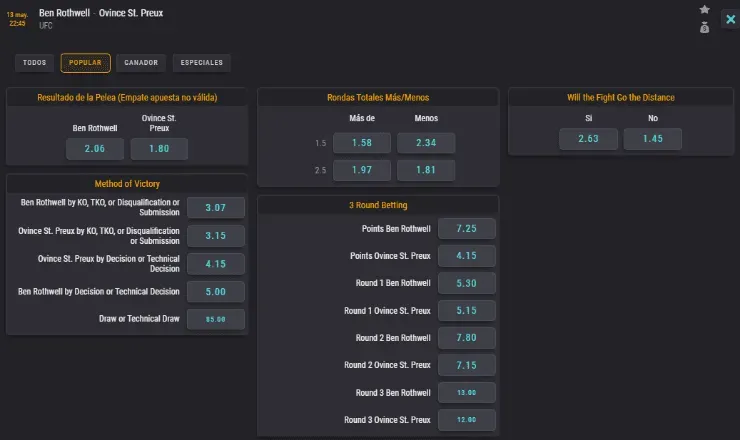The width and height of the screenshot is (740, 440).
Task: Pick Ovince St. Preux winner odds 1.80
Action: (x=159, y=149)
